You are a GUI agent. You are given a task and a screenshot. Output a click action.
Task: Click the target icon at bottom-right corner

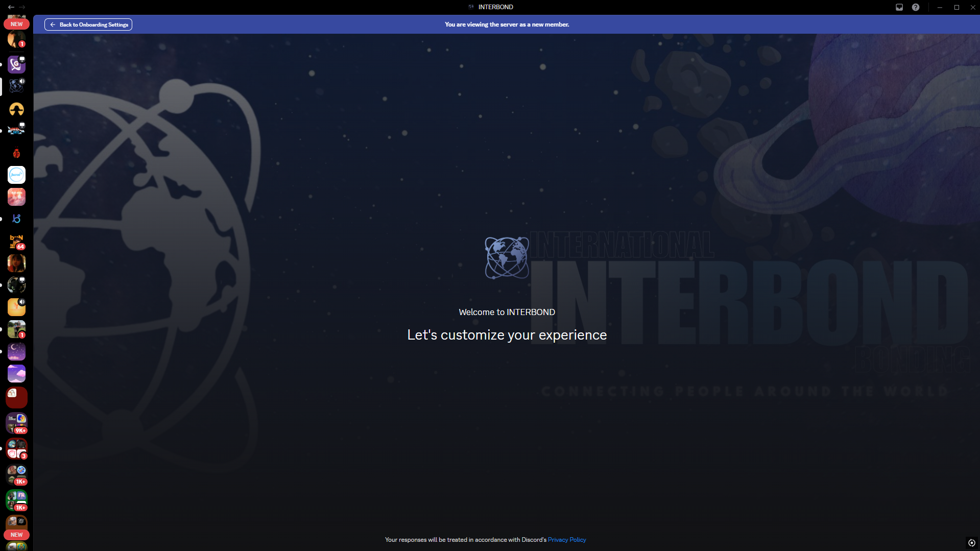[x=972, y=543]
